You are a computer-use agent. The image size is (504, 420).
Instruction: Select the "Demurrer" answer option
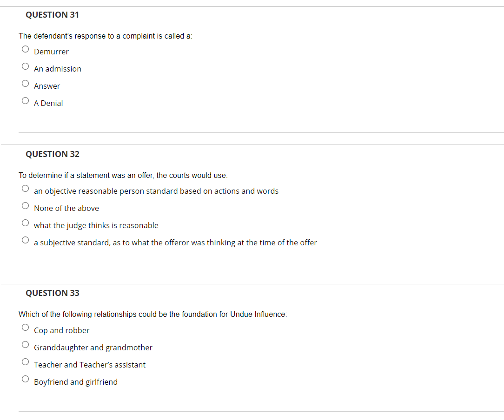[x=25, y=49]
